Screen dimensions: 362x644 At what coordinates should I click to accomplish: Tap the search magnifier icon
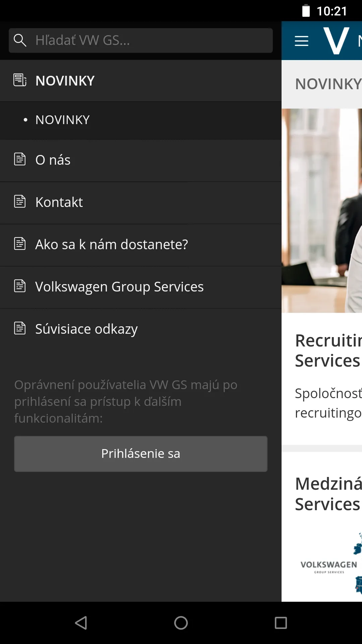(20, 40)
